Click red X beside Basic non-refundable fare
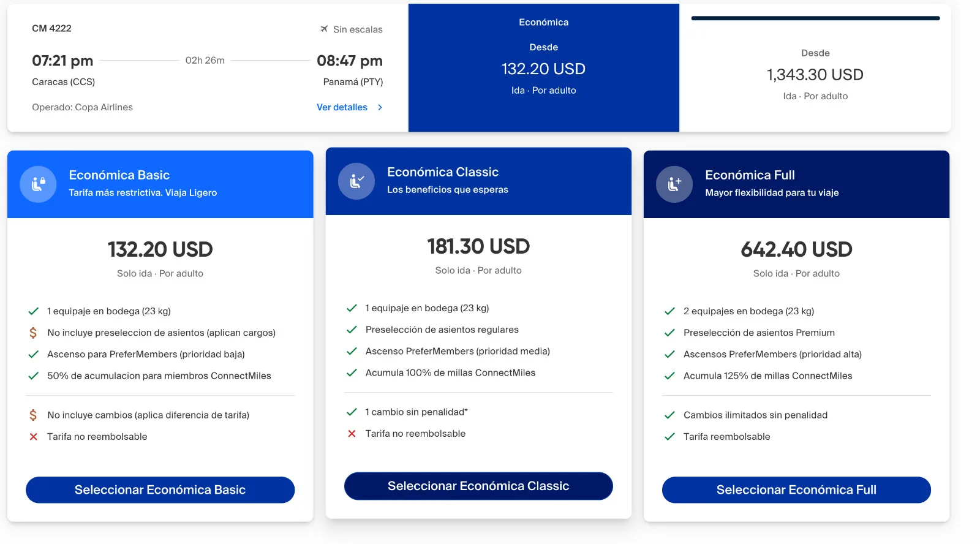This screenshot has width=980, height=544. [33, 437]
